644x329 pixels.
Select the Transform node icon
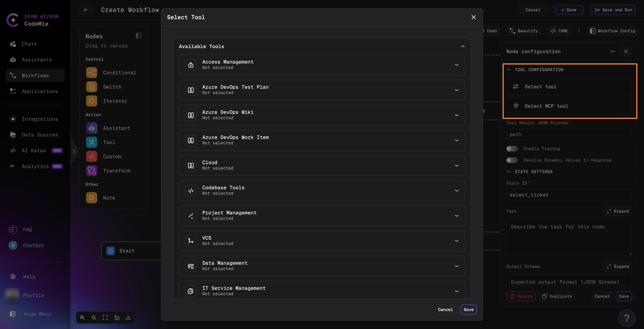click(91, 171)
